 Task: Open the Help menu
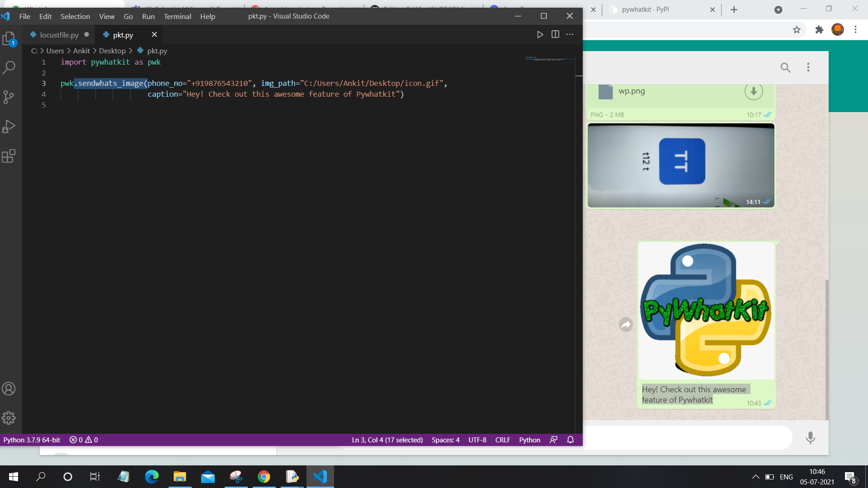click(x=208, y=16)
